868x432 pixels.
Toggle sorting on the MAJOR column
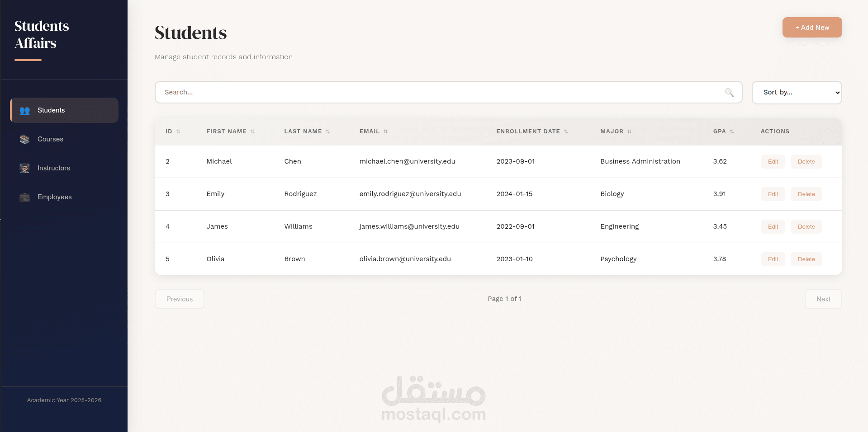629,131
